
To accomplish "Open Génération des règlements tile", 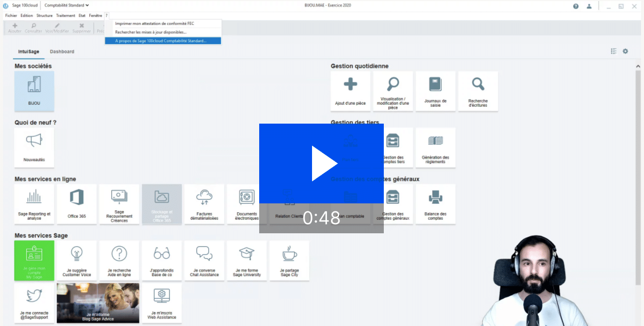I will [436, 148].
